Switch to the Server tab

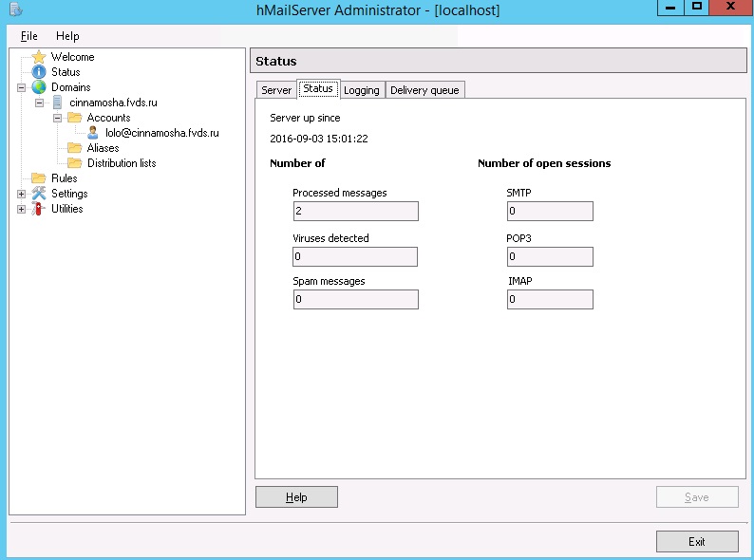(276, 90)
